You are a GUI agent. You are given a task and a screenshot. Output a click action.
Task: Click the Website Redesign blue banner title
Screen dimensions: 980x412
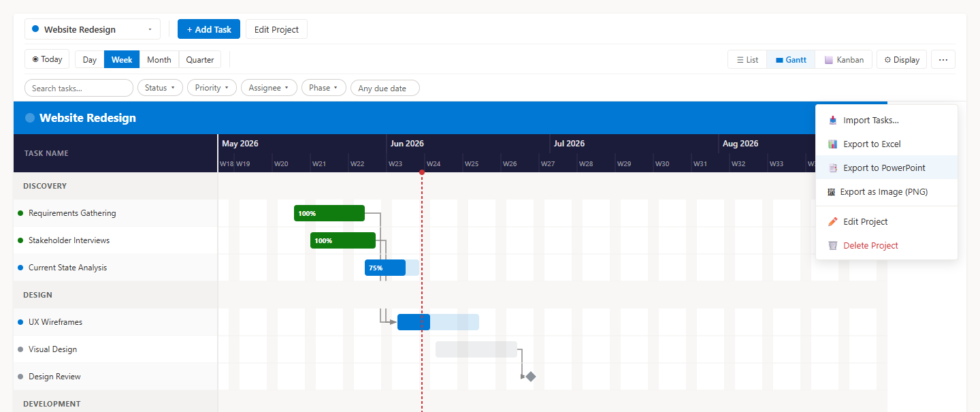tap(88, 118)
